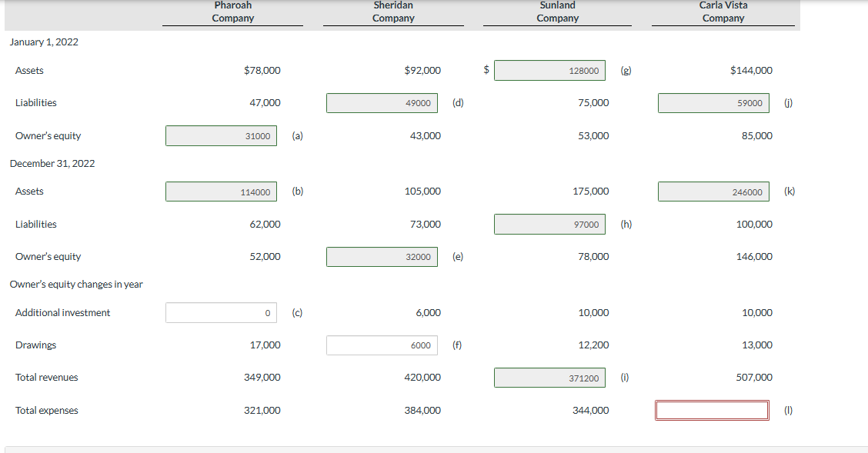This screenshot has height=453, width=868.
Task: Click Pharoah total expenses value 321,000
Action: click(x=262, y=411)
